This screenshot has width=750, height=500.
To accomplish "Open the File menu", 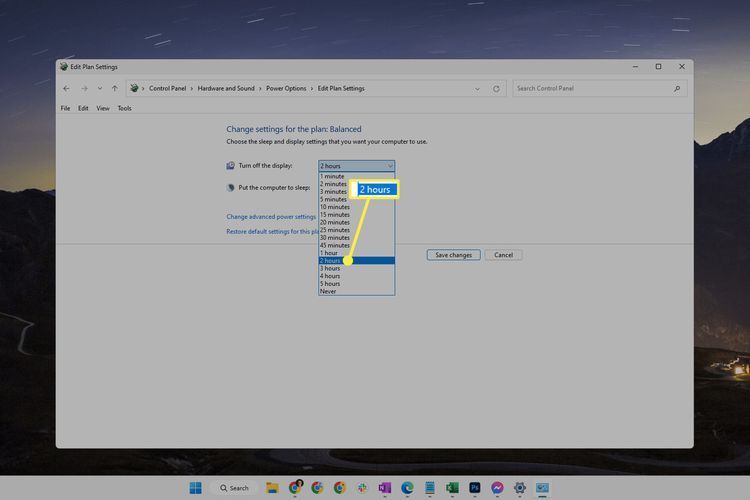I will point(65,108).
